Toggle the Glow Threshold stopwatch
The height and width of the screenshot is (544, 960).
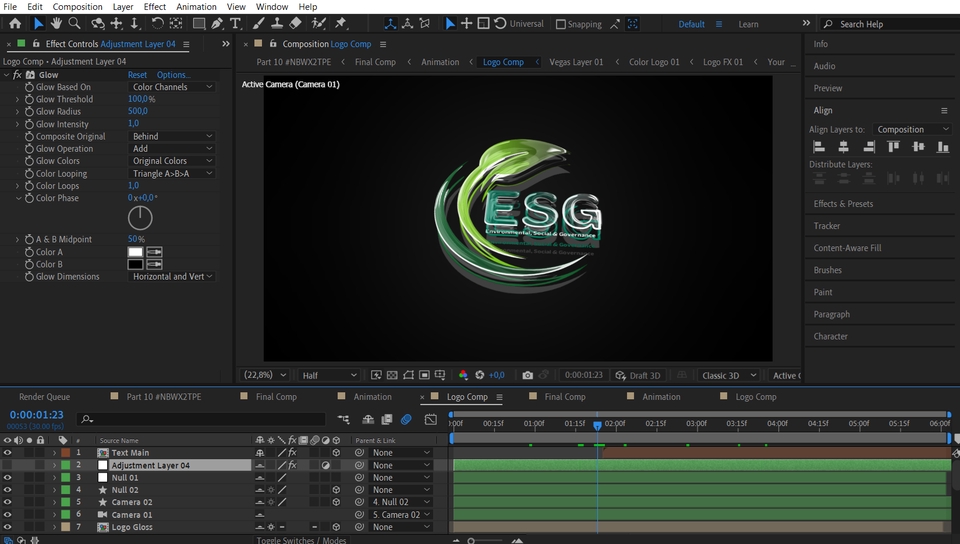[x=29, y=99]
